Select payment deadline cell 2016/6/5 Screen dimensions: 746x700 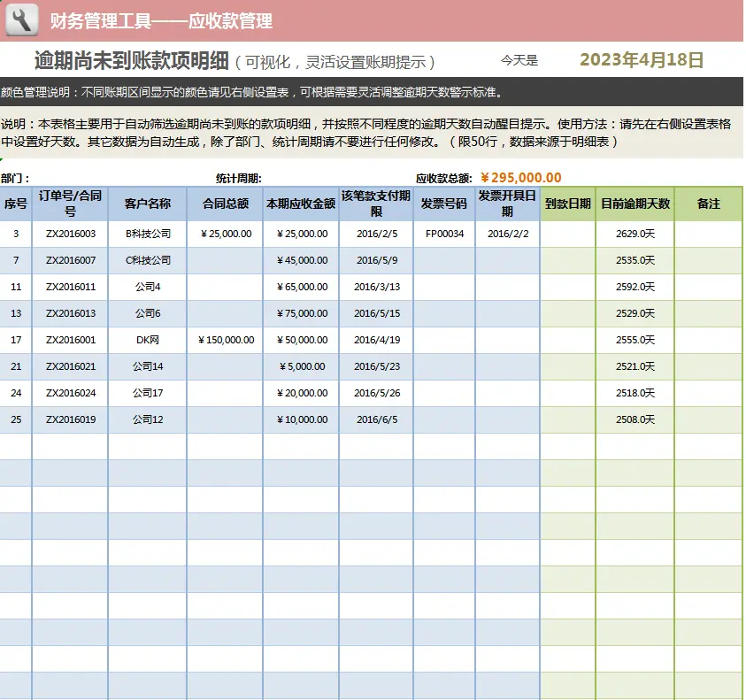point(376,420)
